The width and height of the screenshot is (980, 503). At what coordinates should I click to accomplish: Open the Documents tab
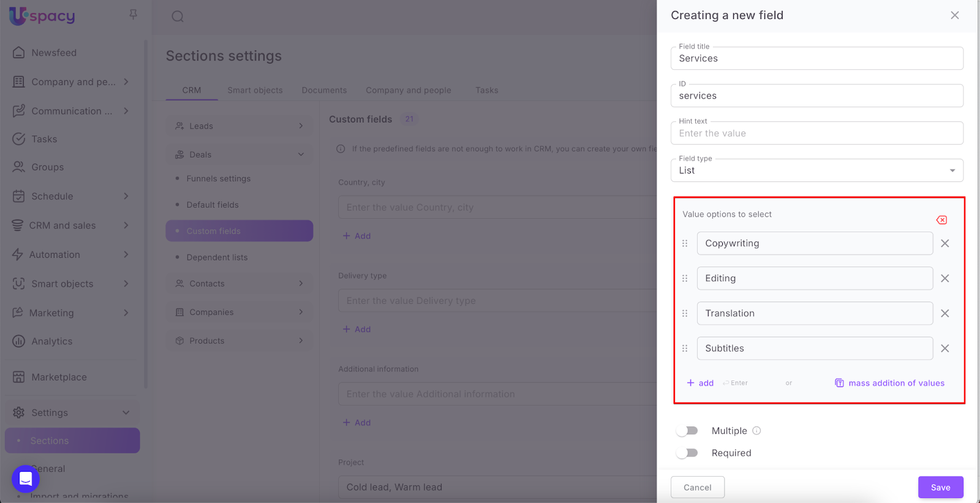[x=324, y=90]
